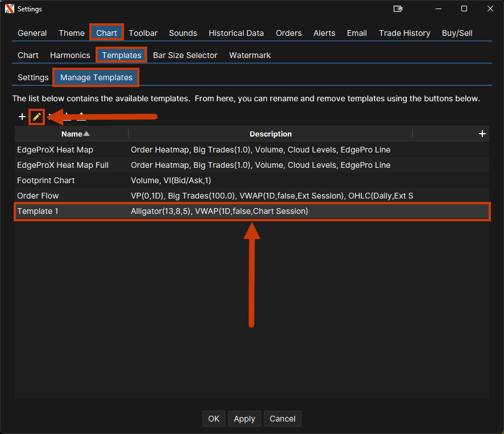Switch to Bar Size Selector sub-tab
504x434 pixels.
(x=185, y=55)
